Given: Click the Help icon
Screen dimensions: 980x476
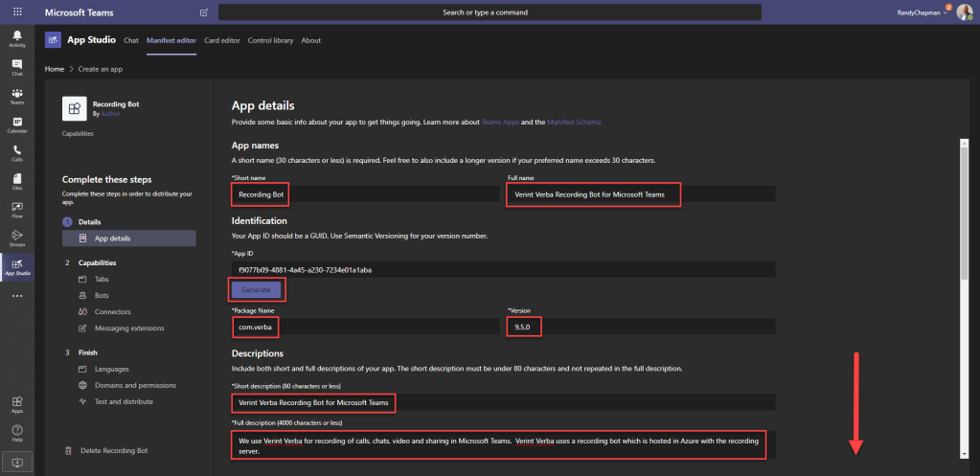Looking at the screenshot, I should (17, 434).
